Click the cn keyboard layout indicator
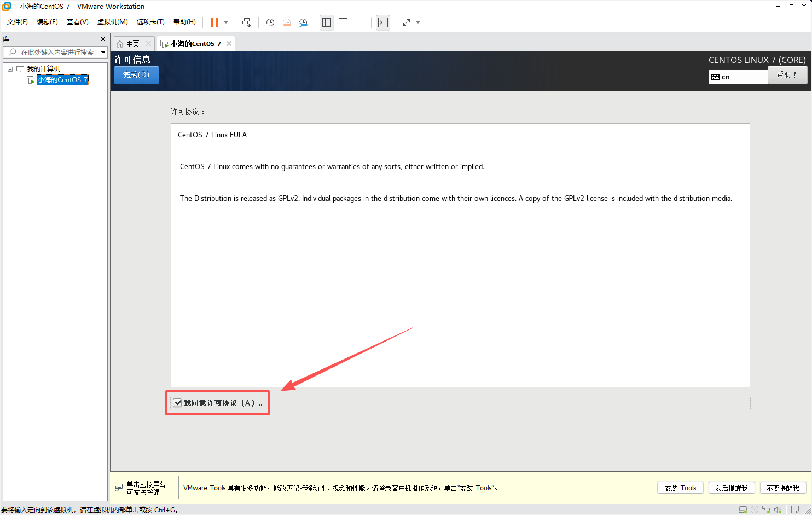The height and width of the screenshot is (515, 812). 738,77
